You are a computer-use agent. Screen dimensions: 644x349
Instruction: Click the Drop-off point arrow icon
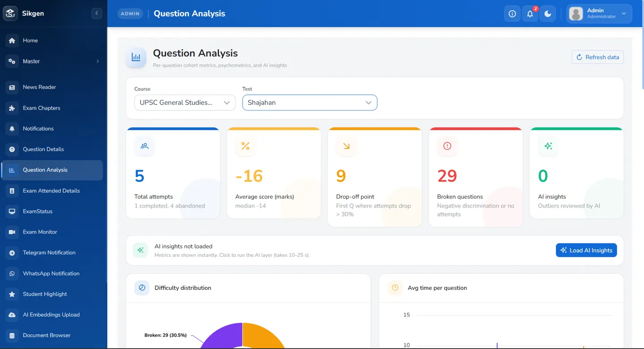[x=346, y=146]
